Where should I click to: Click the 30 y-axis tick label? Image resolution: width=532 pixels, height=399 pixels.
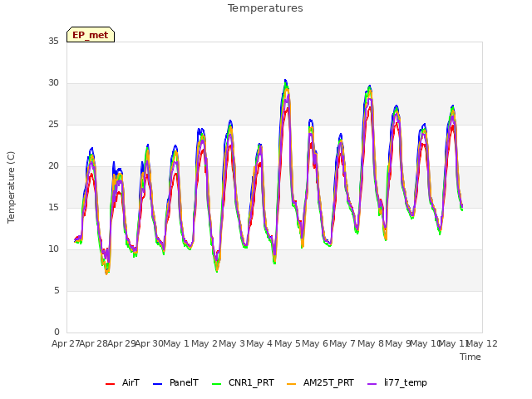(x=53, y=83)
